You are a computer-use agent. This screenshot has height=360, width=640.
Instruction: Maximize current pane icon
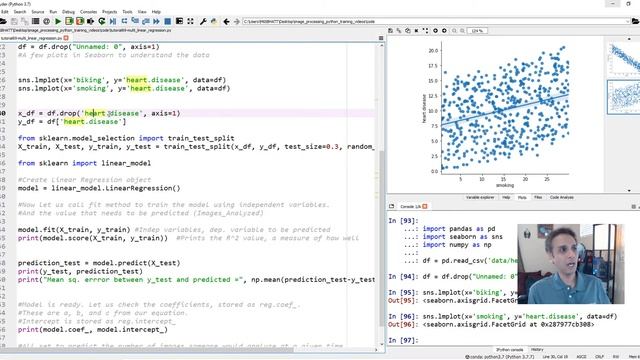(x=179, y=21)
